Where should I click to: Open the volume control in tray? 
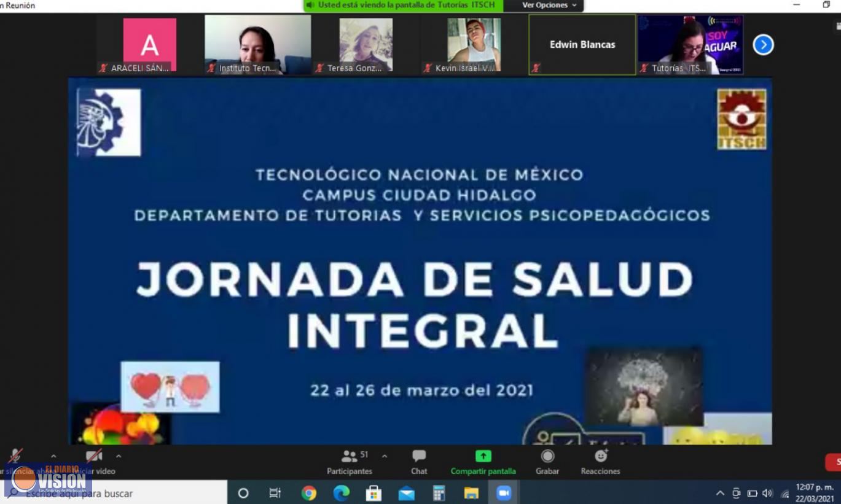[x=767, y=494]
